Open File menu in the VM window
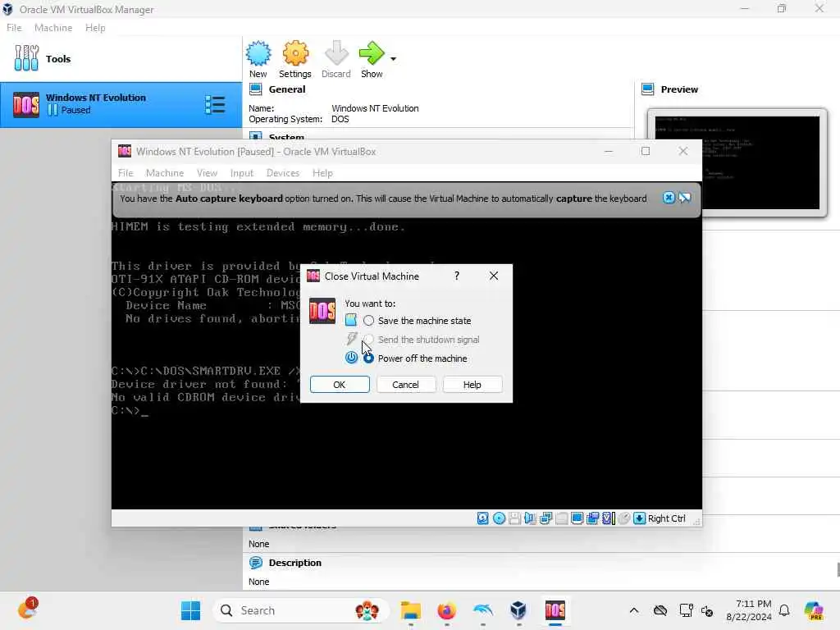Image resolution: width=840 pixels, height=630 pixels. [x=126, y=173]
